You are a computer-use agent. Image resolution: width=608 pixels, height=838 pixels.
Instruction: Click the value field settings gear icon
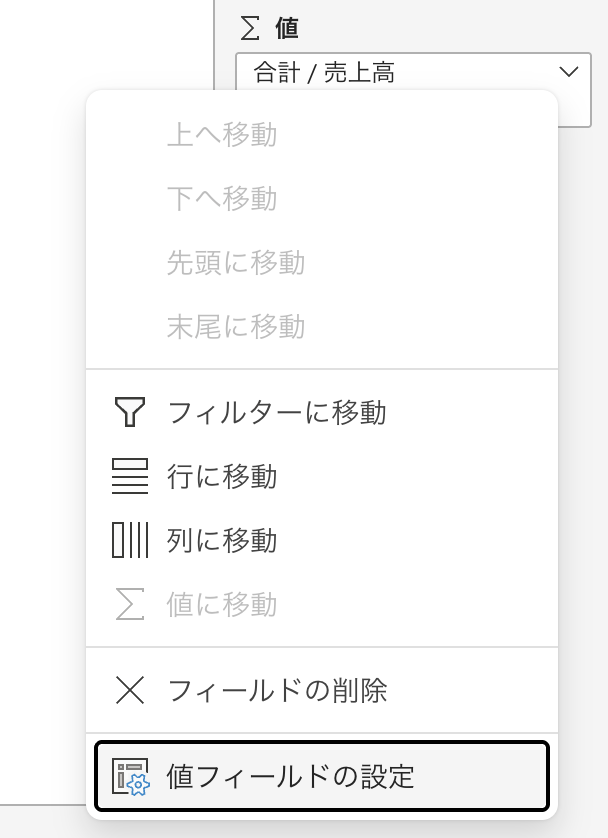[x=130, y=776]
